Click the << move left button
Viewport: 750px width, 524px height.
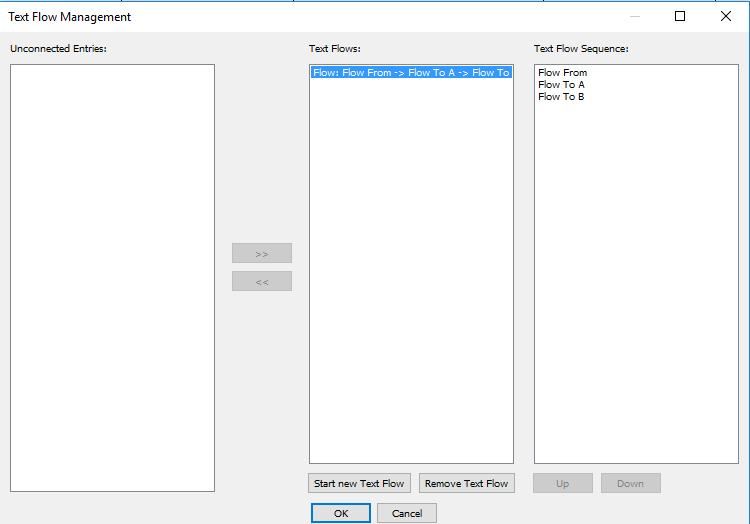point(262,281)
